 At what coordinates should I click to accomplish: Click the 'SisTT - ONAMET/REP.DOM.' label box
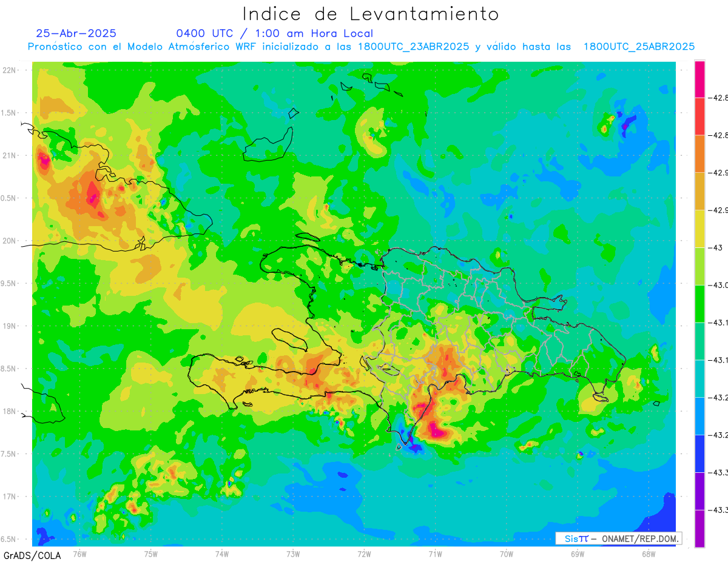coord(619,538)
